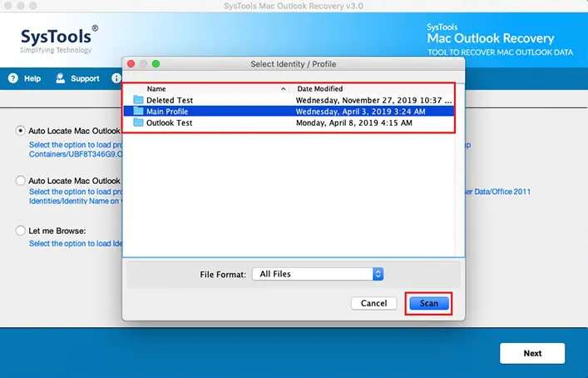Click the info icon beside Support

pos(116,78)
